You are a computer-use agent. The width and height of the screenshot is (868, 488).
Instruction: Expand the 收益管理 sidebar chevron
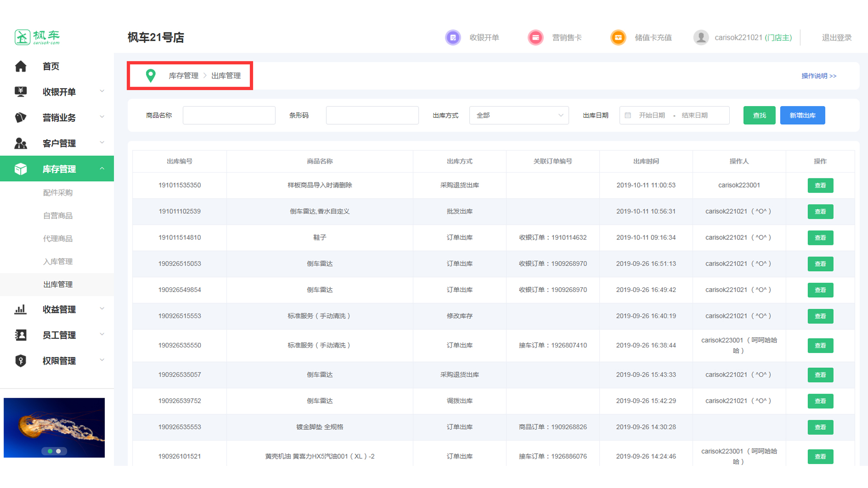click(x=102, y=309)
